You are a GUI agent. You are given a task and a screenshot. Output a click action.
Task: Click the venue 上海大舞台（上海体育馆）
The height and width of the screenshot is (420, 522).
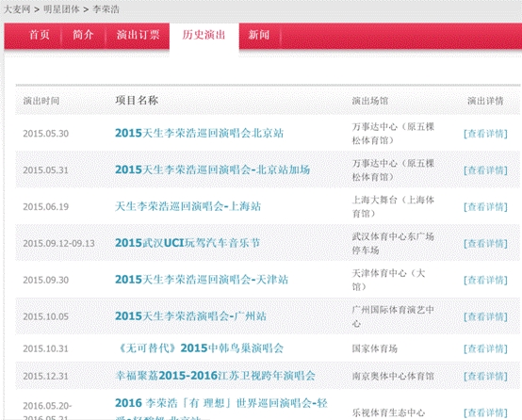click(x=393, y=206)
